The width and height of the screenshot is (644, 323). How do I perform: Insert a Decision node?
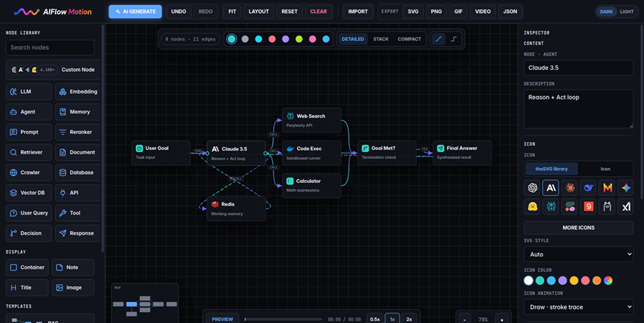point(29,233)
